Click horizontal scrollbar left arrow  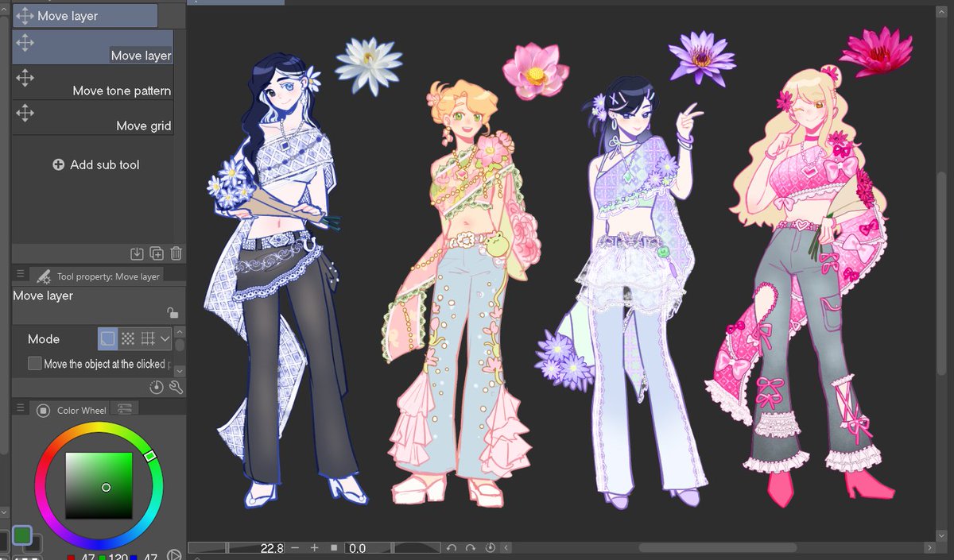[x=506, y=548]
